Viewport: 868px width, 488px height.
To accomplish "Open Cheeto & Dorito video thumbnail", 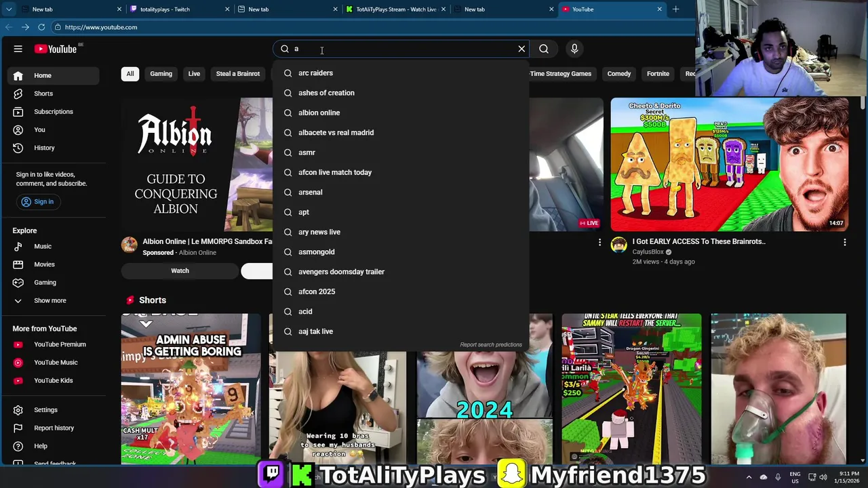I will click(x=729, y=165).
